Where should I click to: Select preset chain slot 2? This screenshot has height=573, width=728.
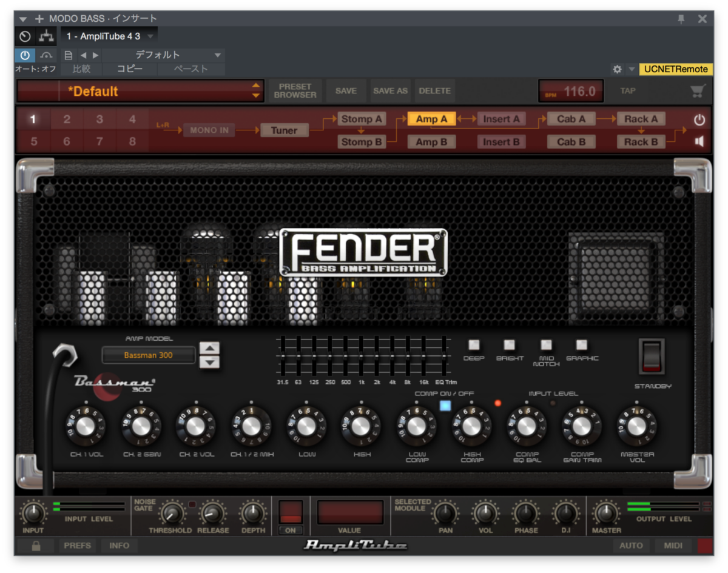67,119
